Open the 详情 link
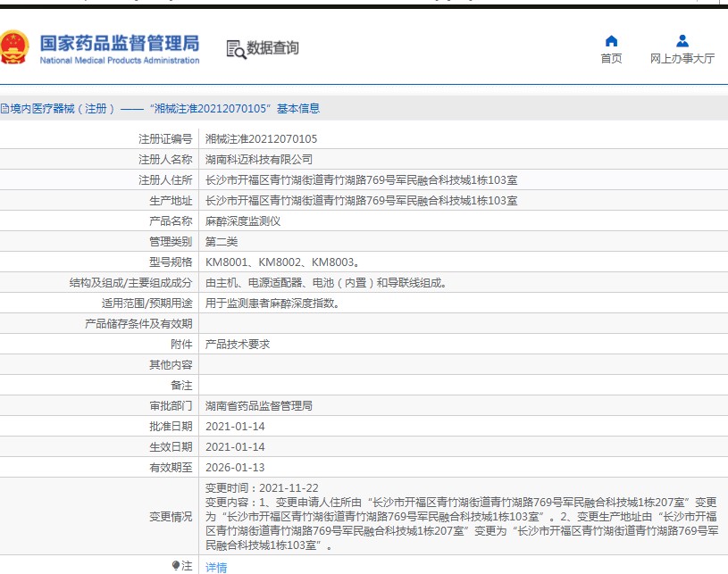Image resolution: width=728 pixels, height=574 pixels. point(216,567)
